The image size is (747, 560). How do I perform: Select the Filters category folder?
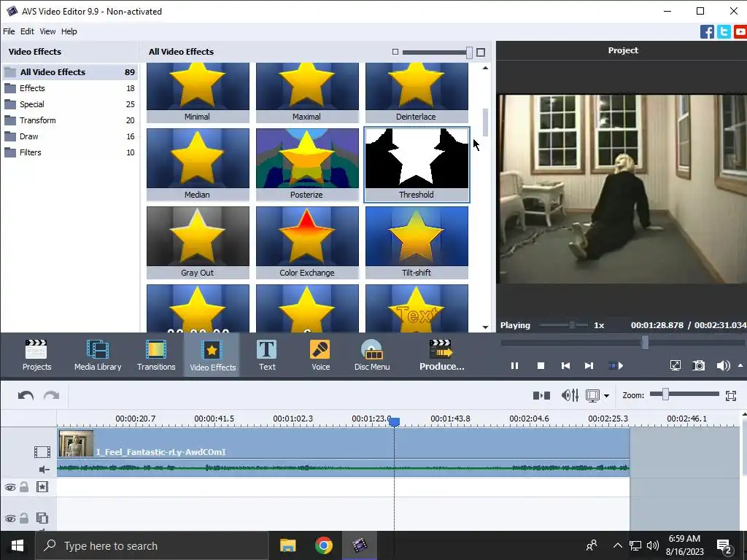point(70,152)
